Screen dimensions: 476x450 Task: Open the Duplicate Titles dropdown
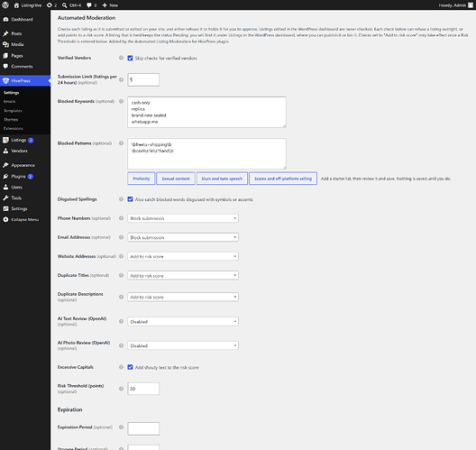(183, 275)
